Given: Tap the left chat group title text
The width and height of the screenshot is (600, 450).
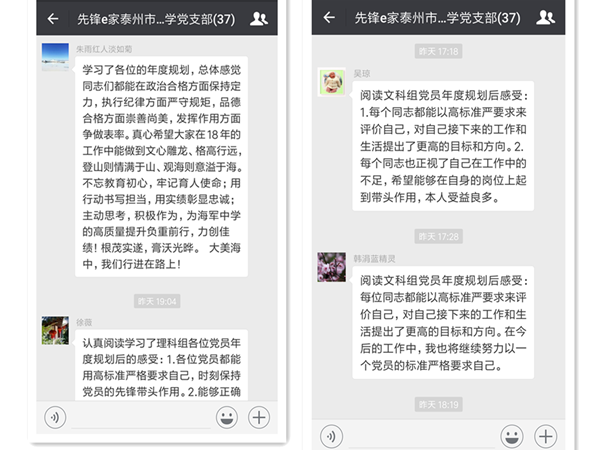Looking at the screenshot, I should [156, 19].
